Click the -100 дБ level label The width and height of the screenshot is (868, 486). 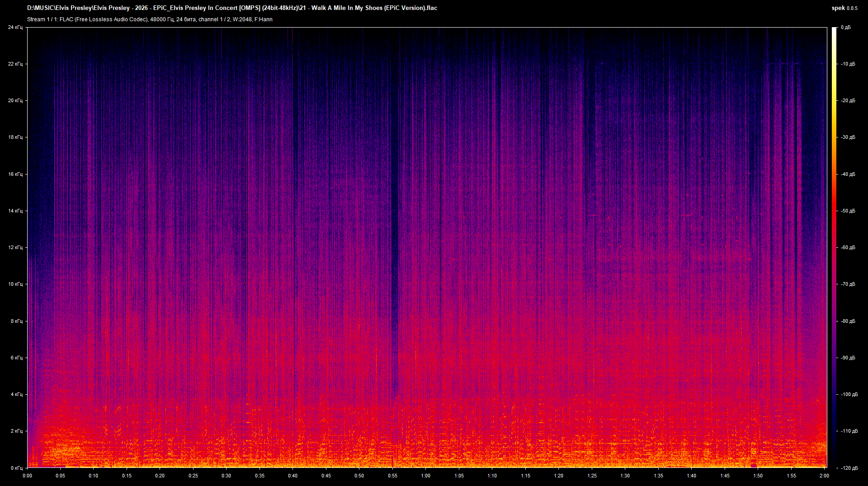click(849, 394)
